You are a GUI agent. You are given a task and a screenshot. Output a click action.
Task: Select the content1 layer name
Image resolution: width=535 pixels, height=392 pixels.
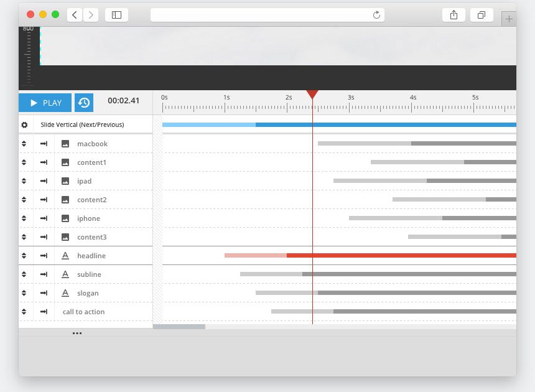(x=92, y=162)
